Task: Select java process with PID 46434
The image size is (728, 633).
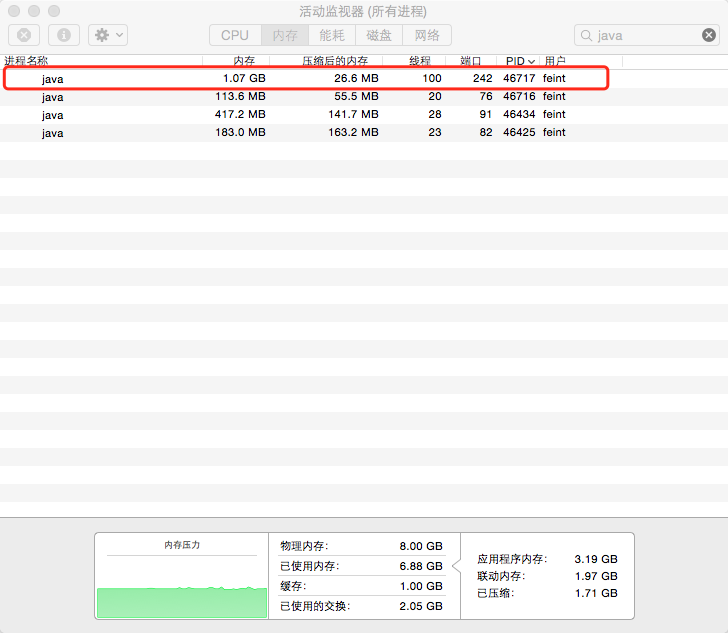Action: [364, 115]
